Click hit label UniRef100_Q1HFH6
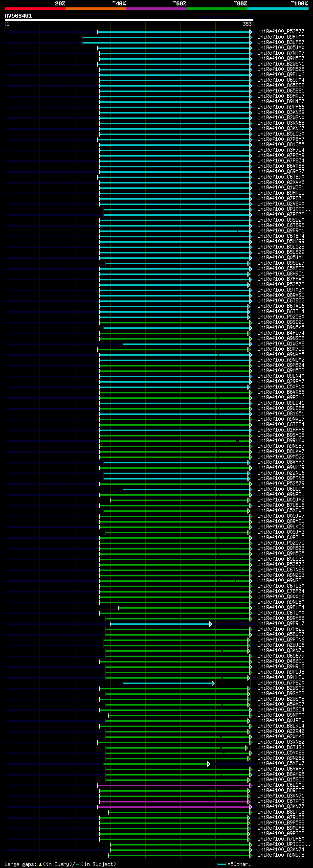 pos(281,430)
